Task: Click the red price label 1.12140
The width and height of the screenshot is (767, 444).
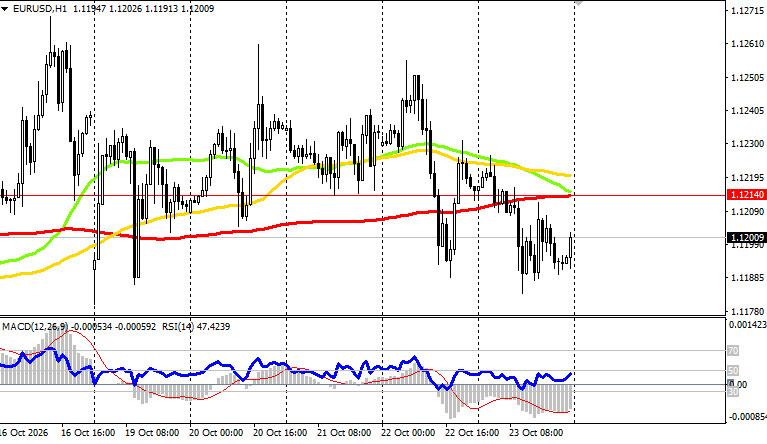Action: pos(746,195)
